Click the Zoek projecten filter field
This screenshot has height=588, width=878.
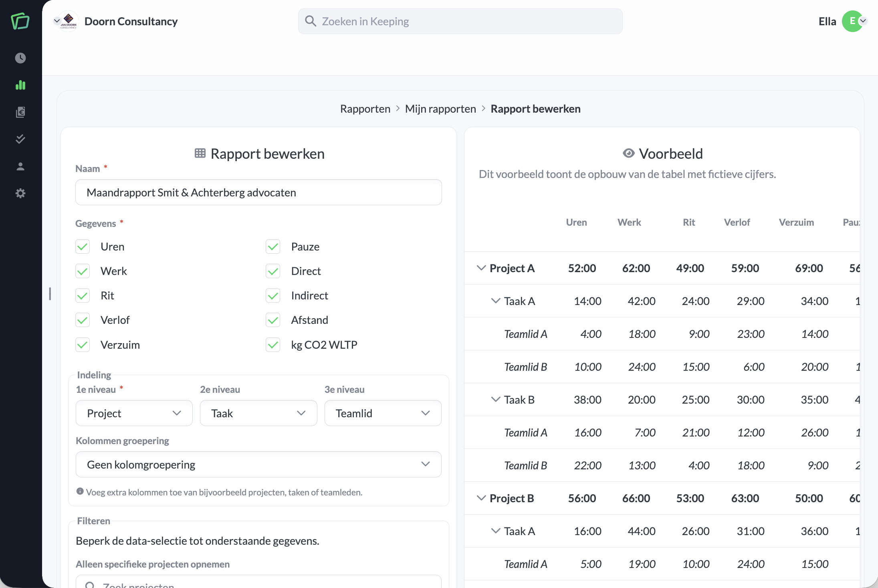258,582
